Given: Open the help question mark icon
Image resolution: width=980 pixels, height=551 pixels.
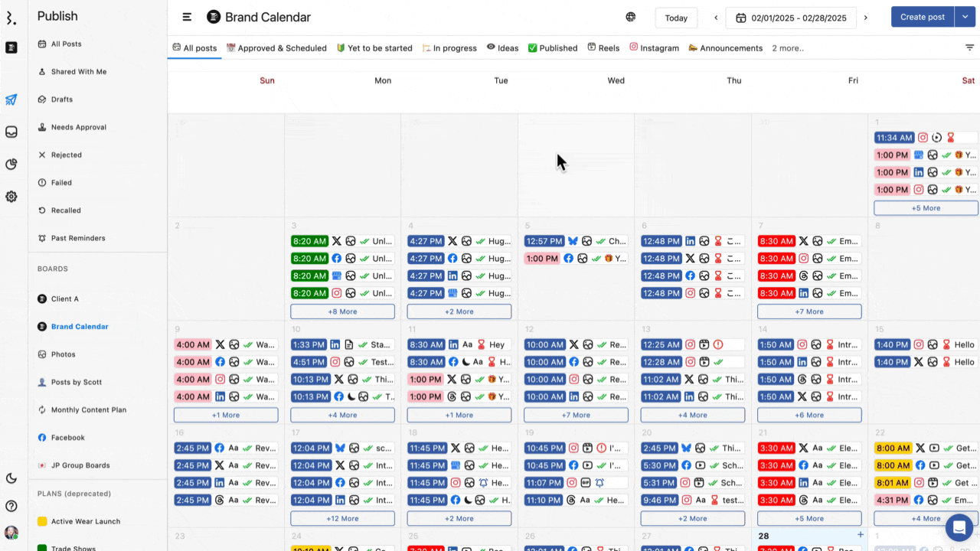Looking at the screenshot, I should (x=11, y=506).
